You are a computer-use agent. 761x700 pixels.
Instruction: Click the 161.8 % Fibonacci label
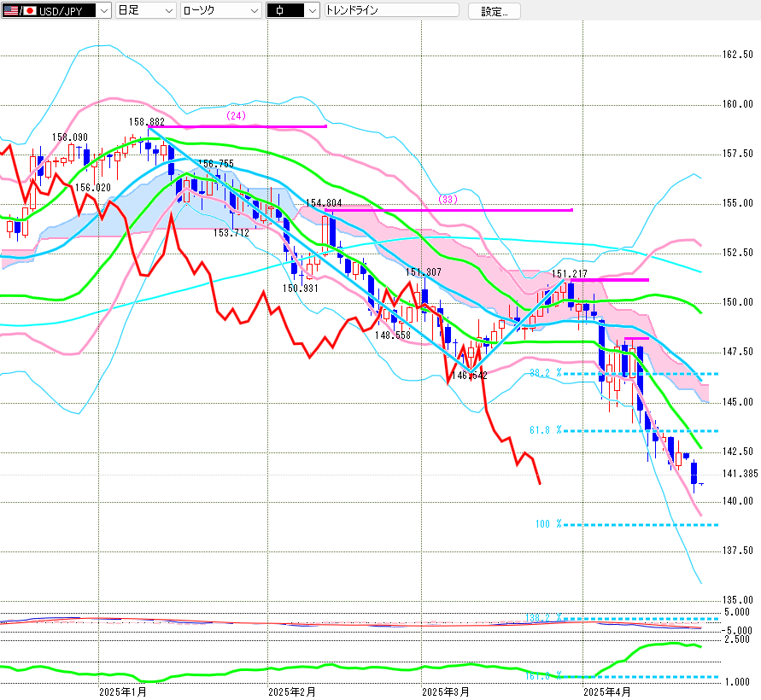click(x=543, y=676)
